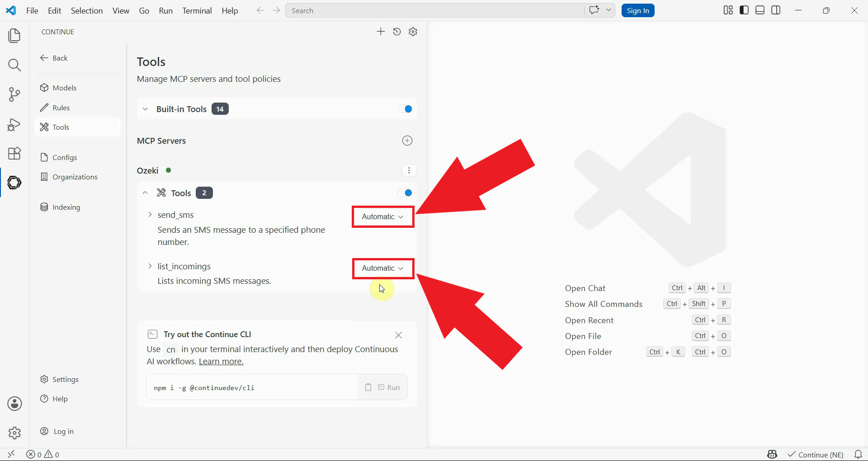The width and height of the screenshot is (868, 461).
Task: Add a new MCP server
Action: 407,141
